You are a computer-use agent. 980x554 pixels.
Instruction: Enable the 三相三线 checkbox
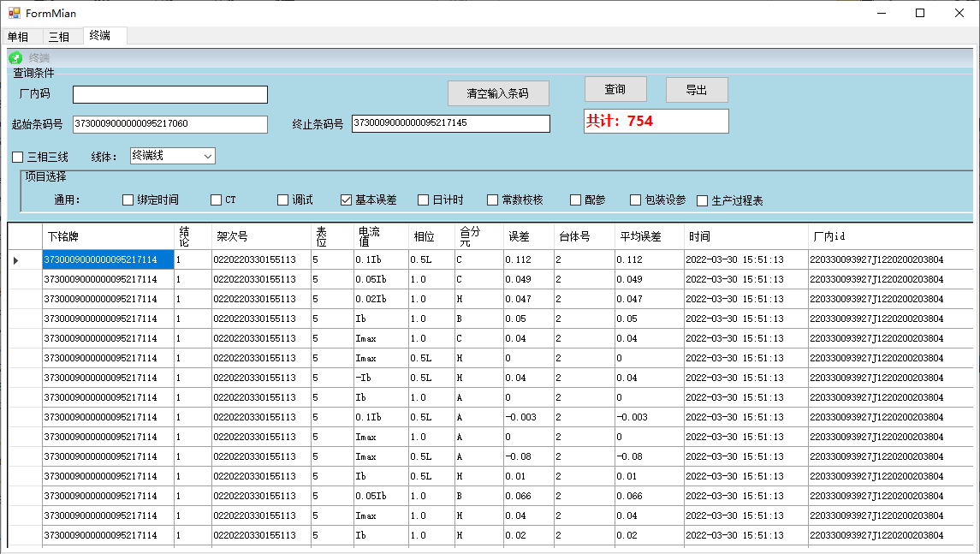pos(18,157)
